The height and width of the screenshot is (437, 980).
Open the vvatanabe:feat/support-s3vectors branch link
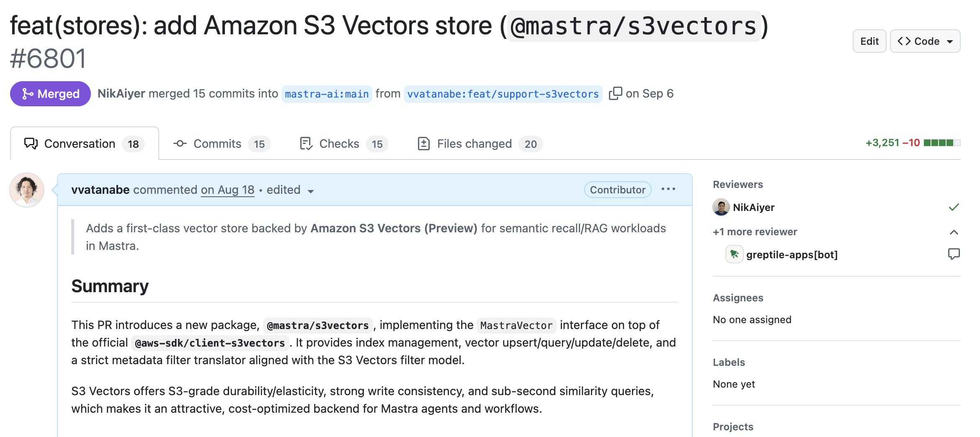(503, 94)
